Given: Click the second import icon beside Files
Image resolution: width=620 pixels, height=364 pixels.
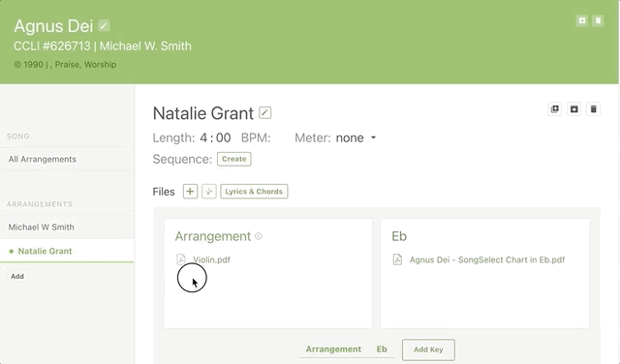Looking at the screenshot, I should pyautogui.click(x=209, y=192).
